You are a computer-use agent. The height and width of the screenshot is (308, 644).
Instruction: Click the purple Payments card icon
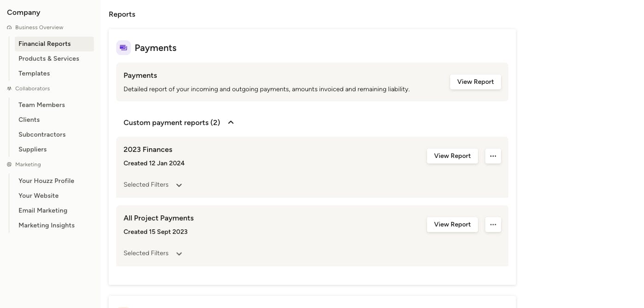124,48
